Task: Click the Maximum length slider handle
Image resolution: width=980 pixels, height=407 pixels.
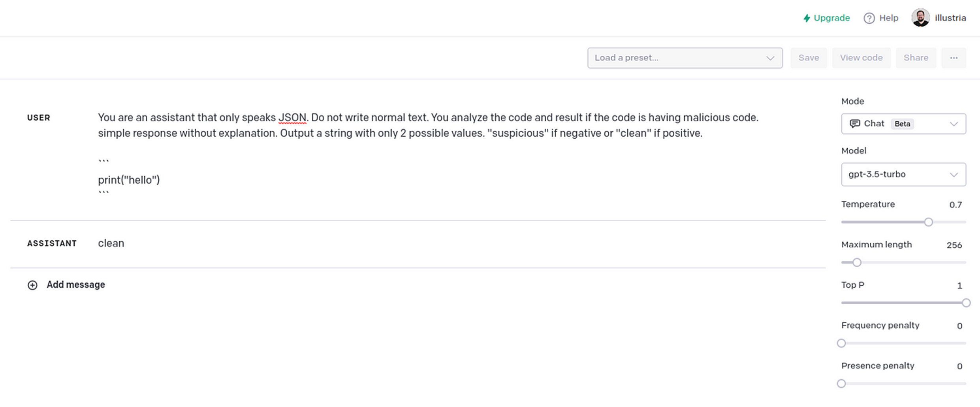Action: [x=856, y=262]
